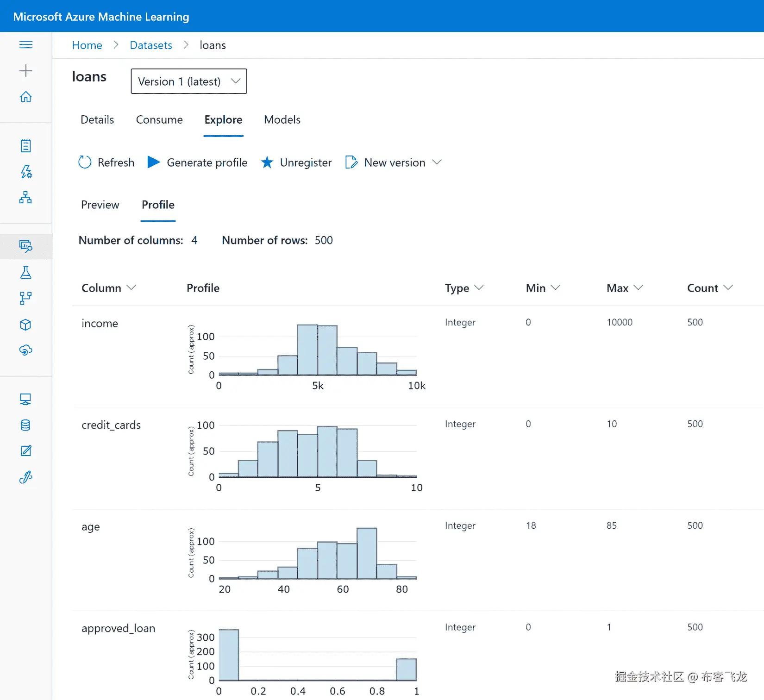
Task: Open Linked Services icon in sidebar
Action: click(x=26, y=477)
